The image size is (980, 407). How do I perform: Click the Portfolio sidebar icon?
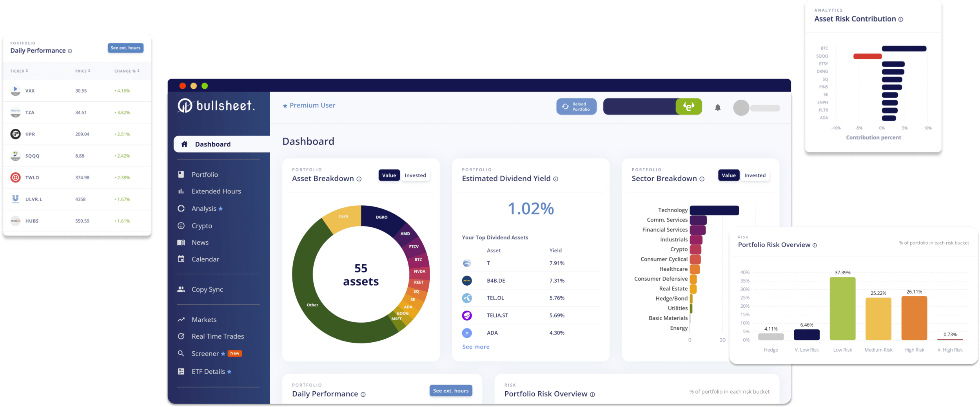click(x=181, y=174)
